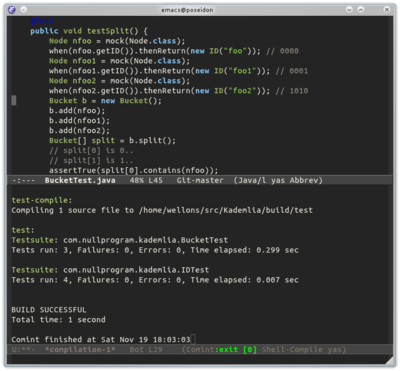The width and height of the screenshot is (400, 371).
Task: Click the // 0001 comment
Action: tap(292, 71)
